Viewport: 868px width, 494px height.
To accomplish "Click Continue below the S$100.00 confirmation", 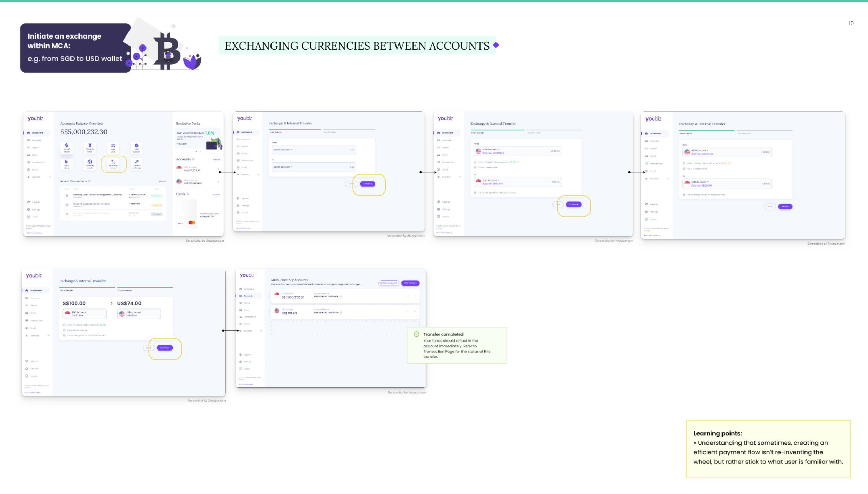I will click(x=165, y=348).
